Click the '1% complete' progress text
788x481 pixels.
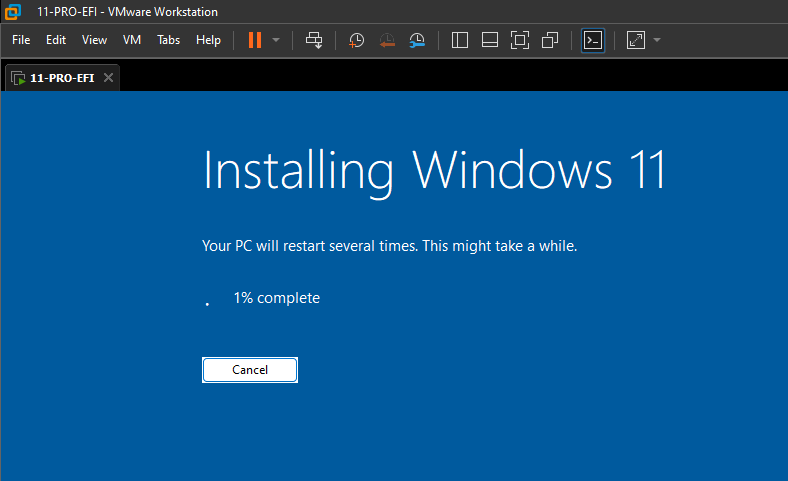(x=276, y=298)
